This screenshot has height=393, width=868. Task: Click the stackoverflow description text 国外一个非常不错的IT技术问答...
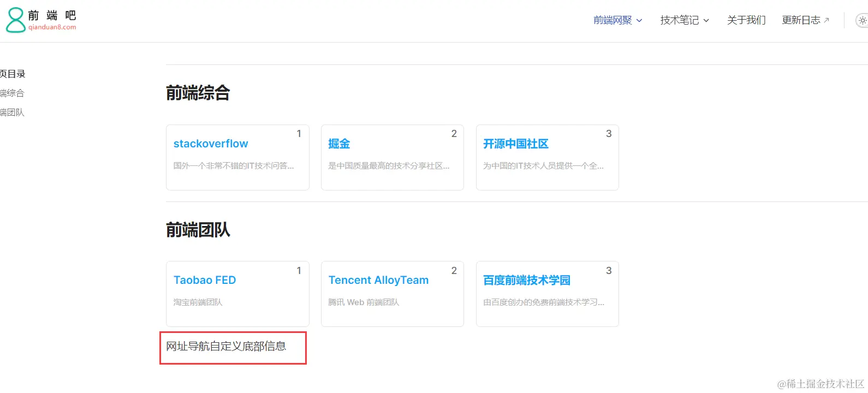click(x=234, y=165)
